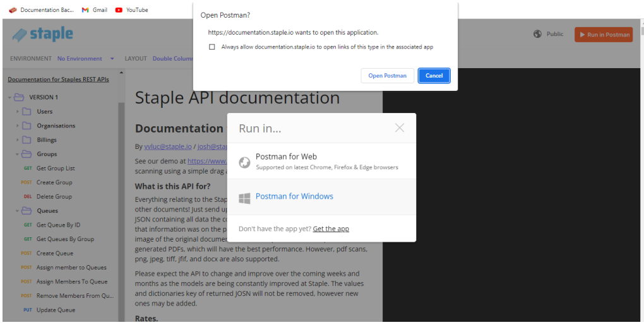644x325 pixels.
Task: Select Get Queues By Group request
Action: point(65,239)
